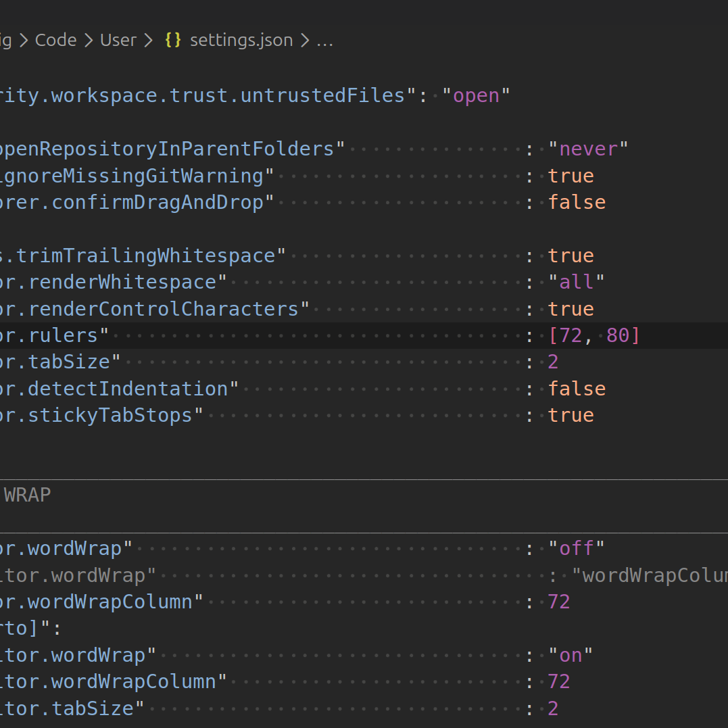The image size is (728, 728).
Task: Place cursor in the "never" string value
Action: tap(587, 149)
